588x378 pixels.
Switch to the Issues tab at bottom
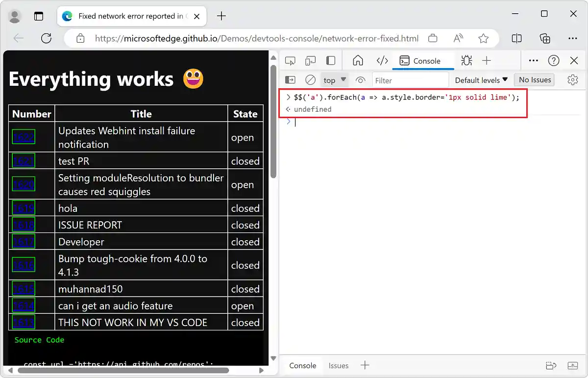click(338, 365)
